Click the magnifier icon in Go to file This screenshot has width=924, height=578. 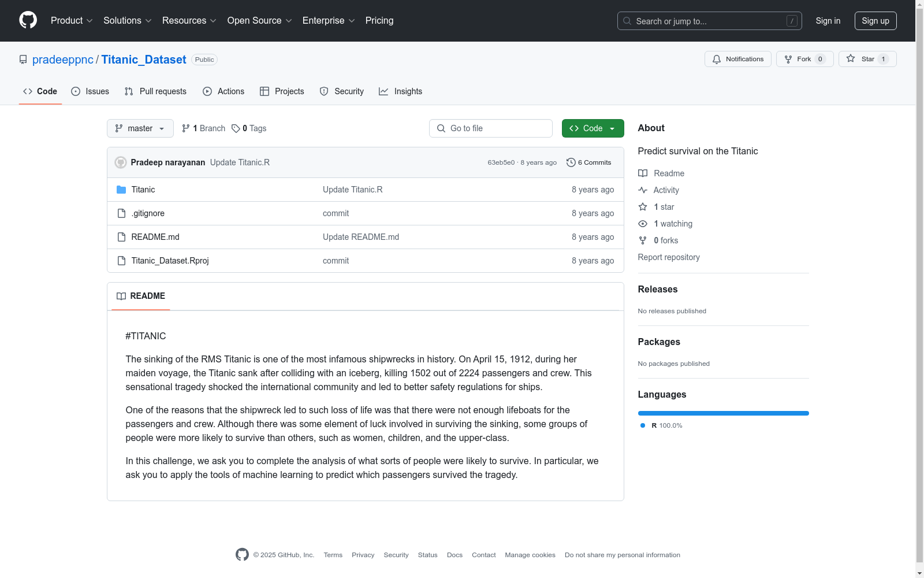click(441, 128)
